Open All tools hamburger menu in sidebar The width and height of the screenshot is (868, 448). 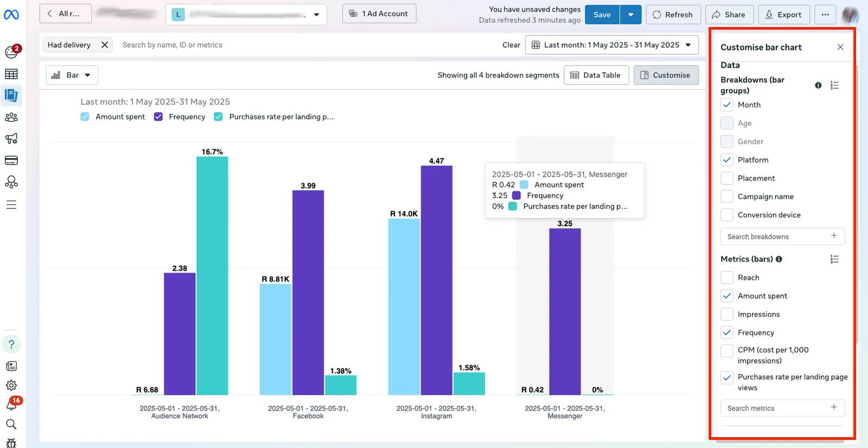tap(11, 204)
